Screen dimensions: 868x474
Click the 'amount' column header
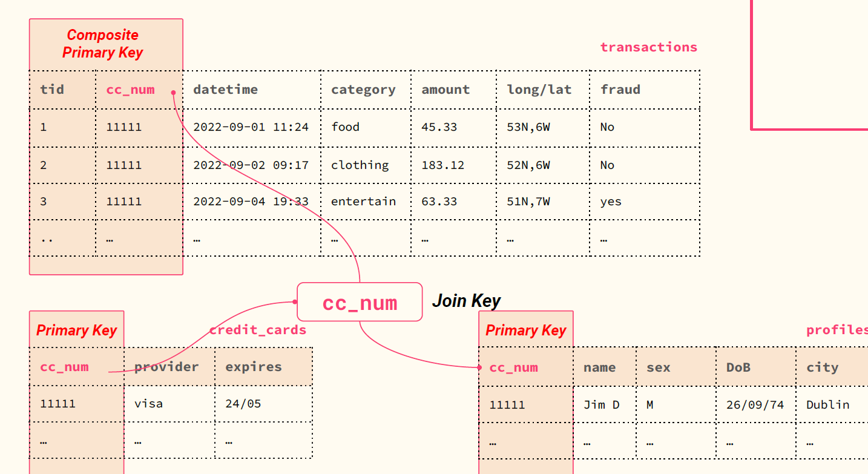[x=446, y=90]
